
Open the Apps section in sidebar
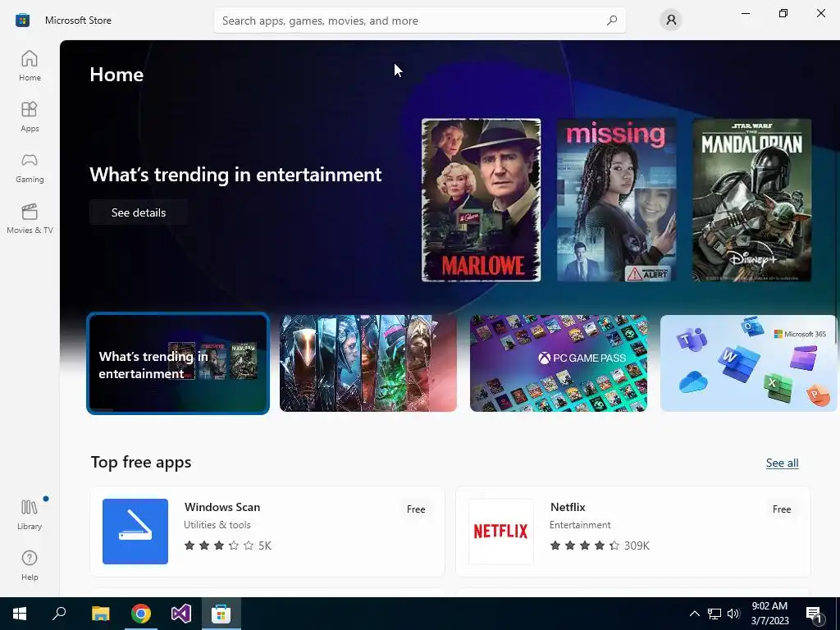point(30,116)
